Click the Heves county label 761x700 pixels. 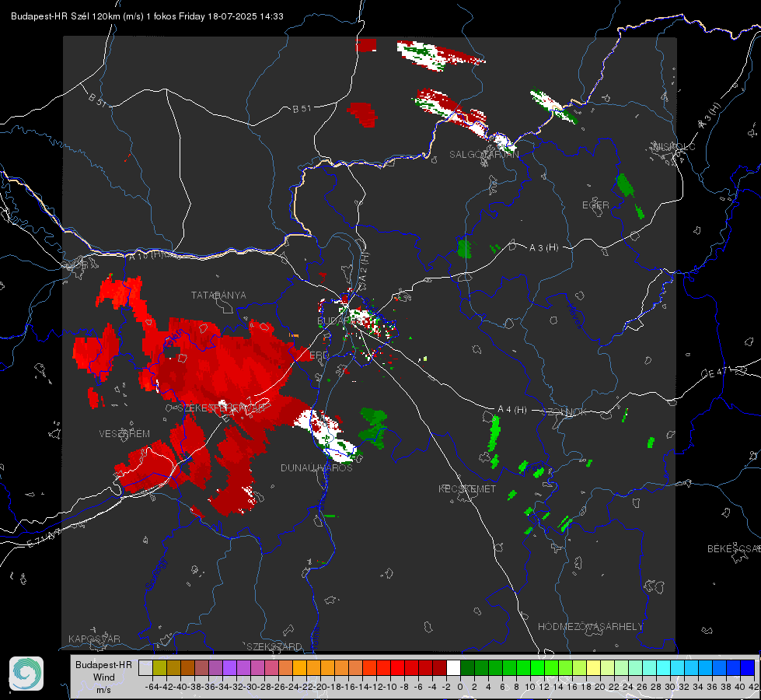pyautogui.click(x=574, y=315)
